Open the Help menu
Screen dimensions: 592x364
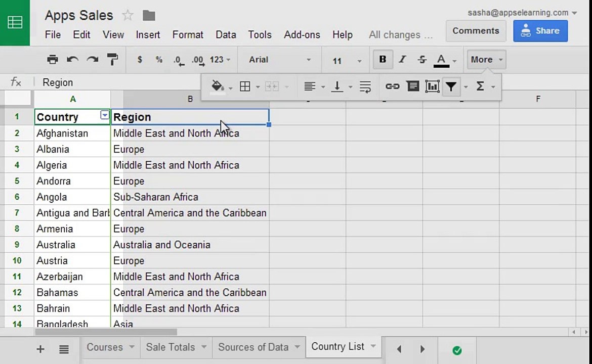pos(343,35)
